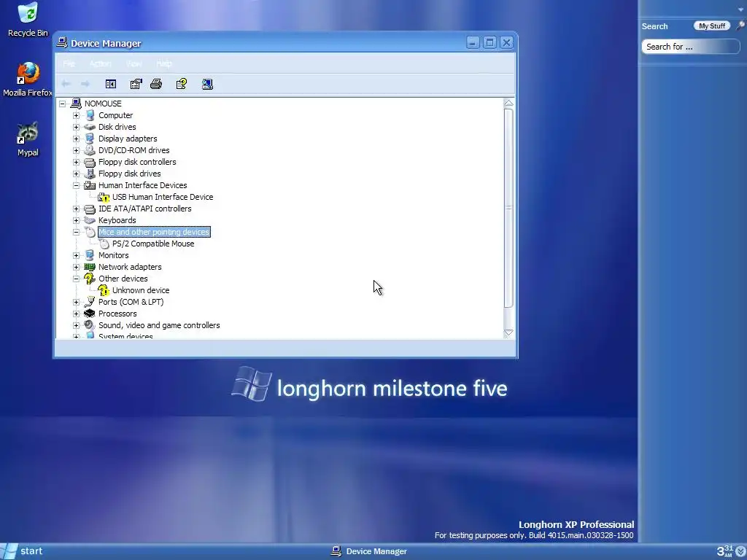This screenshot has height=560, width=747.
Task: Expand the Display adapters node
Action: click(76, 139)
